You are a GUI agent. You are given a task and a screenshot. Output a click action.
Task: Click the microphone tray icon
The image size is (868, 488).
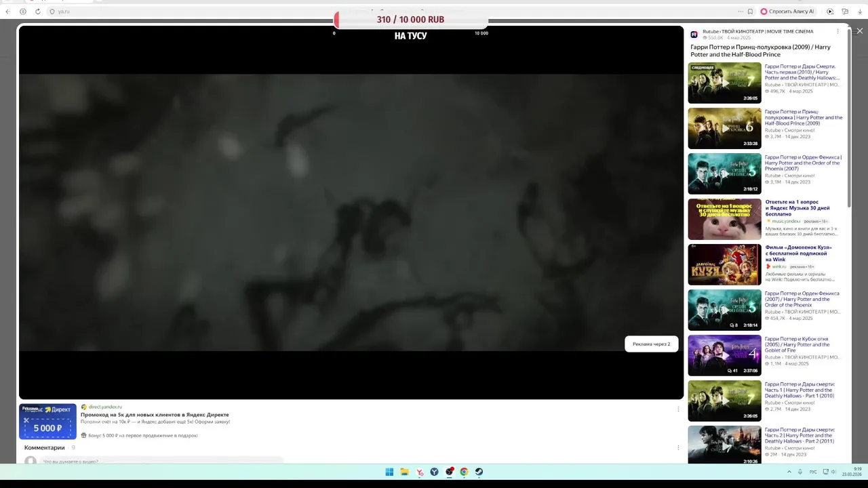[800, 472]
